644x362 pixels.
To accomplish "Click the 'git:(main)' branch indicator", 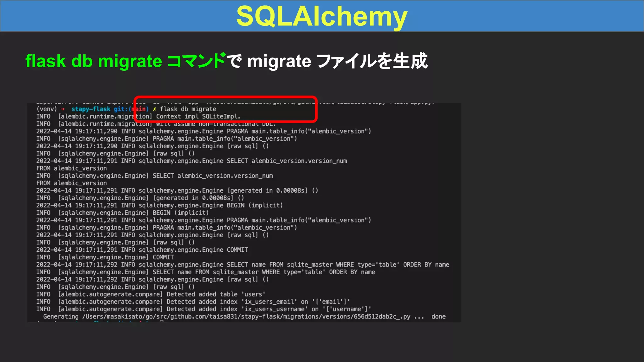I will pos(131,109).
